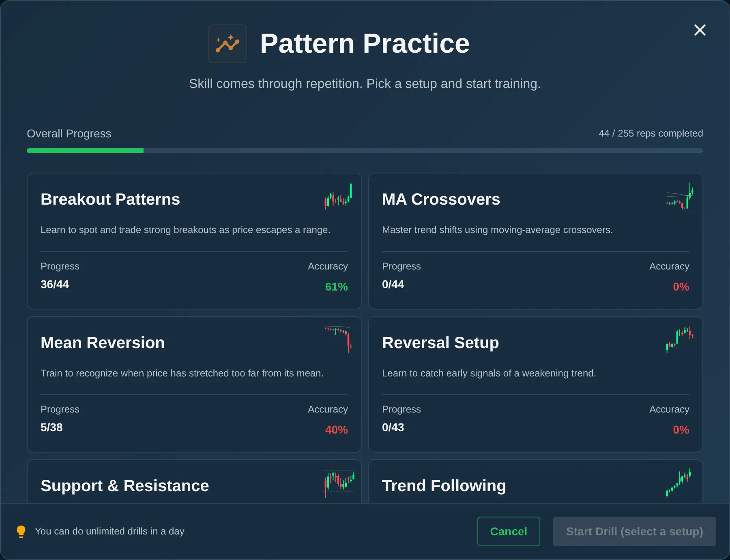
Task: Select the Trend Following card title
Action: pos(444,486)
